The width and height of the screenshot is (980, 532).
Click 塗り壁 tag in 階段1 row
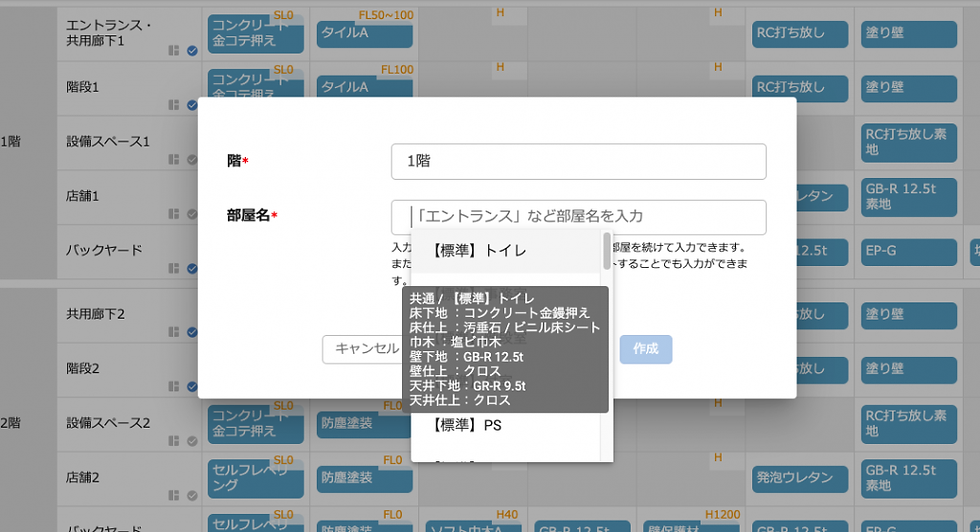pyautogui.click(x=909, y=88)
